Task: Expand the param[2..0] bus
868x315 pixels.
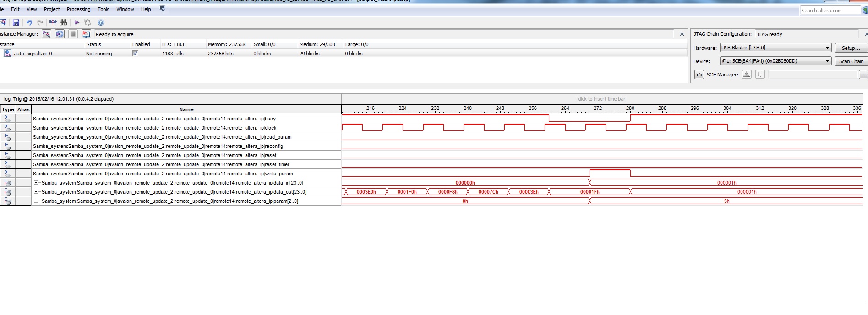Action: tap(36, 201)
